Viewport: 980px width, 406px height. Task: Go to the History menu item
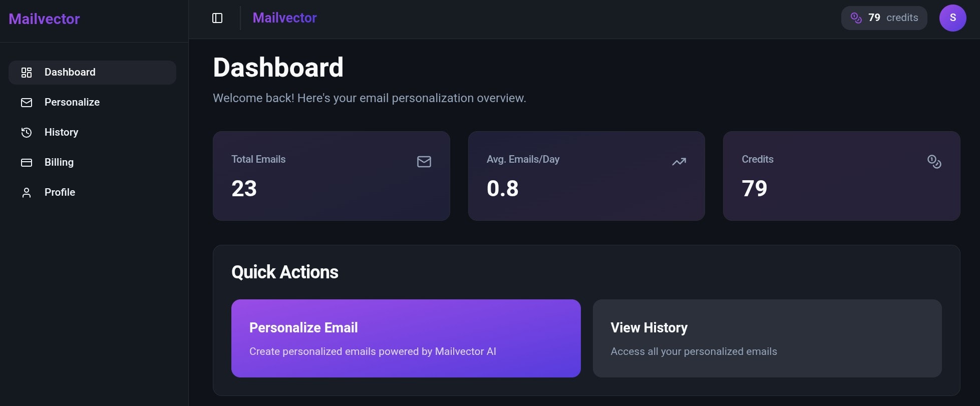click(62, 132)
